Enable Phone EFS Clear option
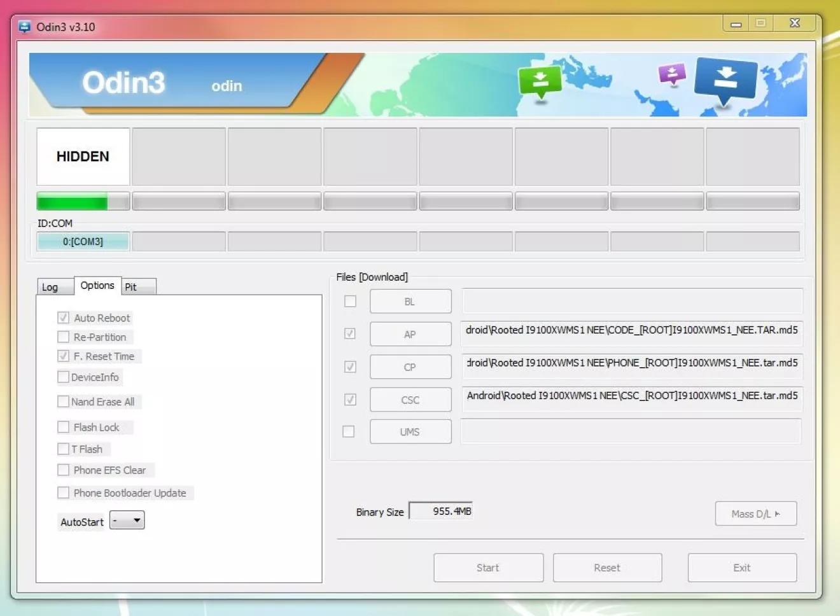The image size is (840, 616). tap(63, 470)
